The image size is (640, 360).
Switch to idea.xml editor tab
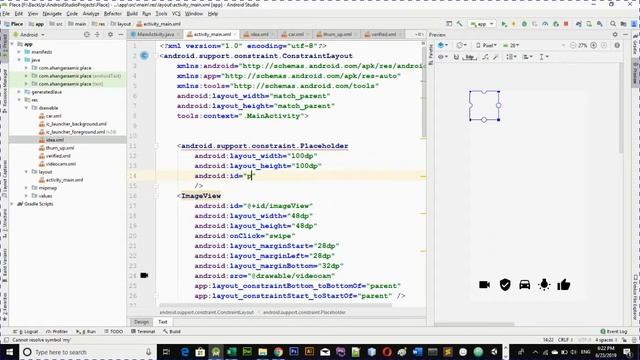click(259, 35)
